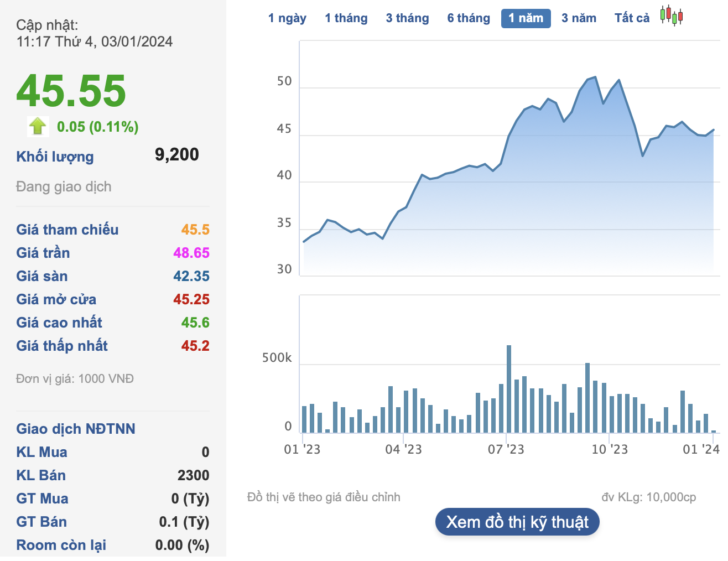Click the active 1 năm tab
The image size is (728, 561).
pyautogui.click(x=526, y=18)
